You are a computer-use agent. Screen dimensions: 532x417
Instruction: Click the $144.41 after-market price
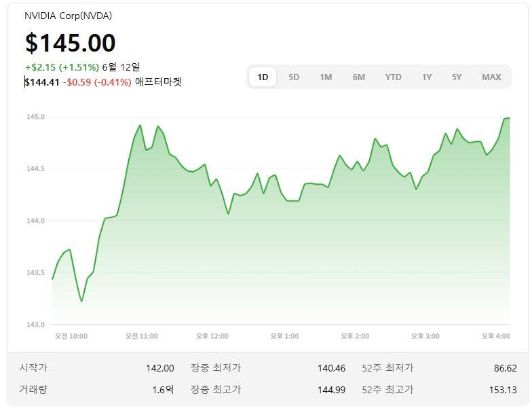coord(42,82)
